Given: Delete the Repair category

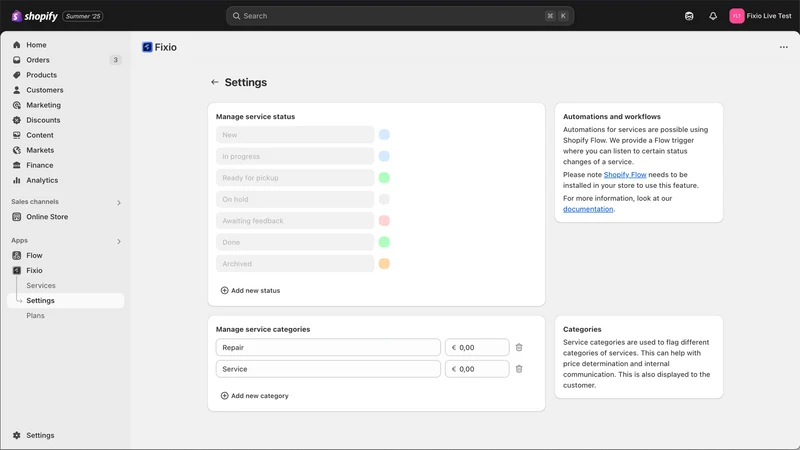Looking at the screenshot, I should (519, 347).
